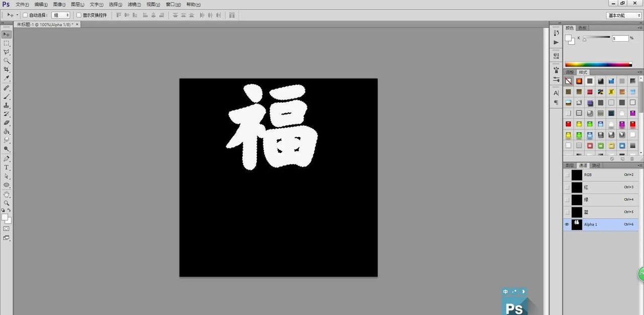Viewport: 644px width, 315px height.
Task: Click the Styles panel scrollbar
Action: [641, 115]
